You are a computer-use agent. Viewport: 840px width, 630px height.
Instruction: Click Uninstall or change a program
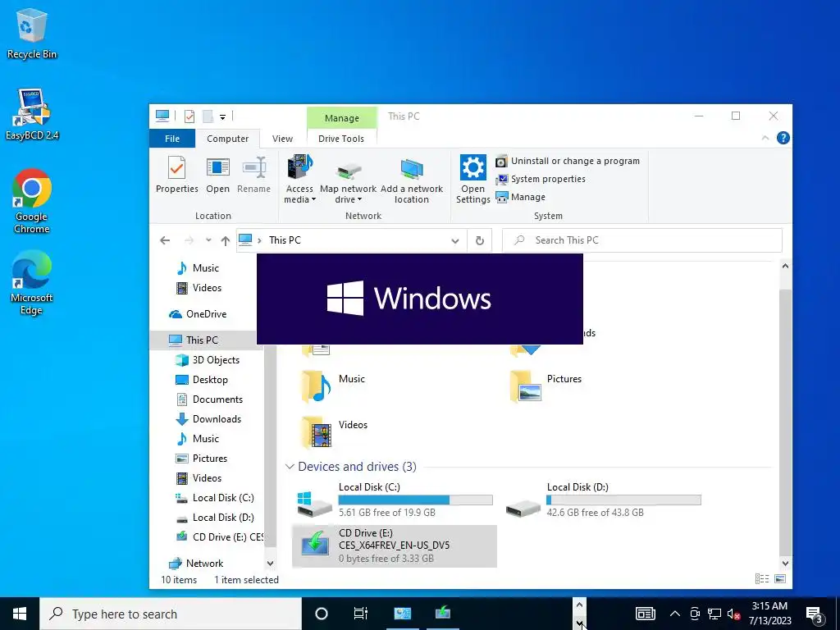[x=568, y=161]
